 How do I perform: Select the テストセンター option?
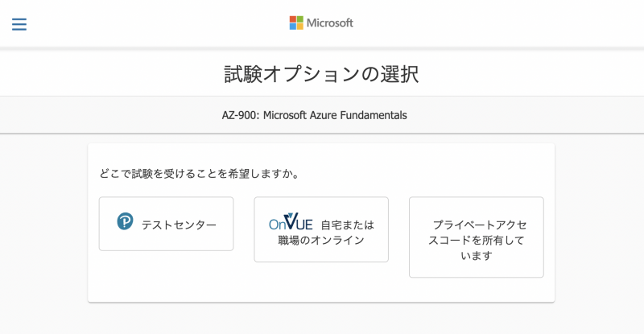click(x=166, y=224)
